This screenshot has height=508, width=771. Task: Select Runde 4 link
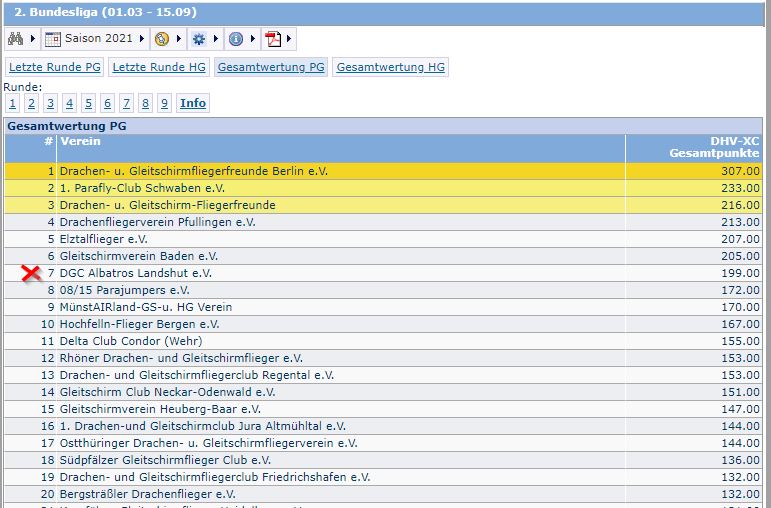pyautogui.click(x=69, y=103)
